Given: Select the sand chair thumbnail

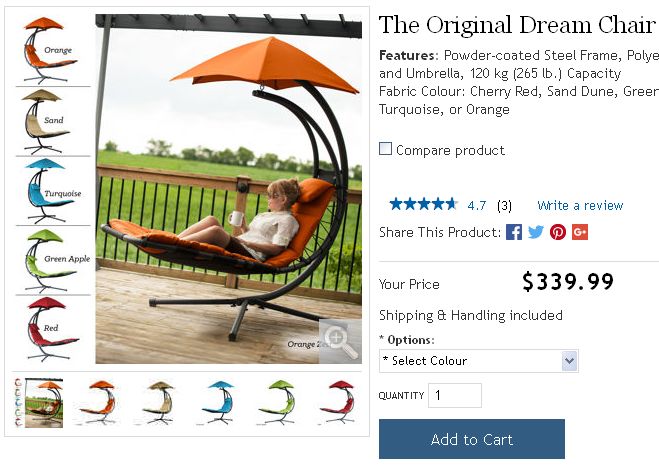Looking at the screenshot, I should point(159,402).
